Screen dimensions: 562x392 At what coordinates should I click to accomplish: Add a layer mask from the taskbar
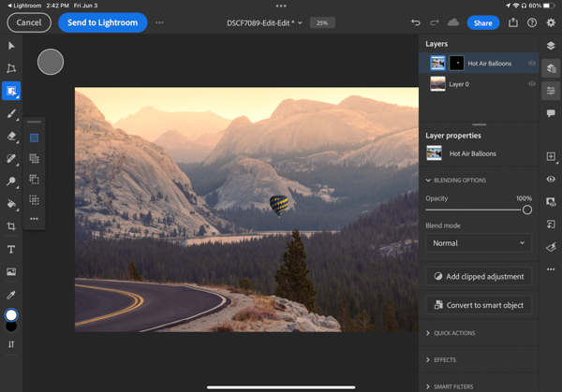pos(551,201)
